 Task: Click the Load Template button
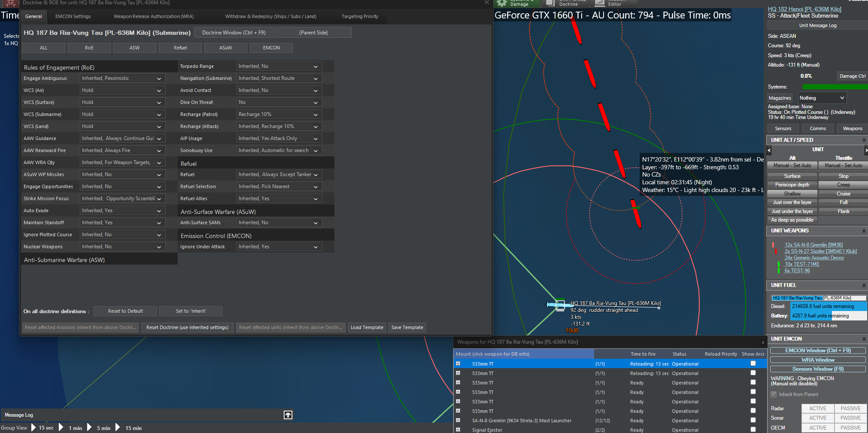pos(367,327)
